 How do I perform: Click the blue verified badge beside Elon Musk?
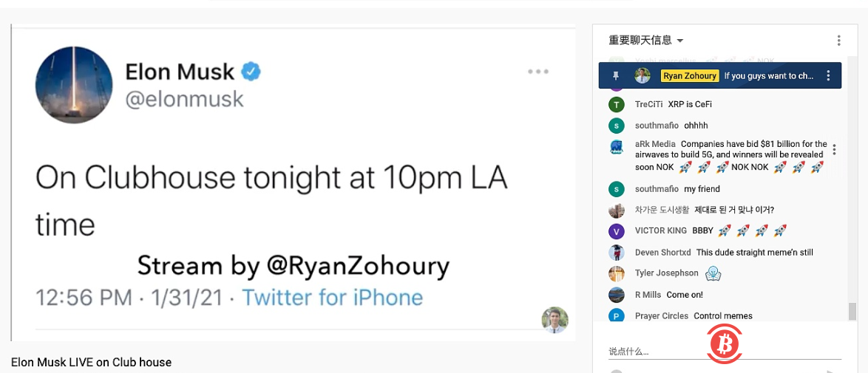tap(251, 72)
